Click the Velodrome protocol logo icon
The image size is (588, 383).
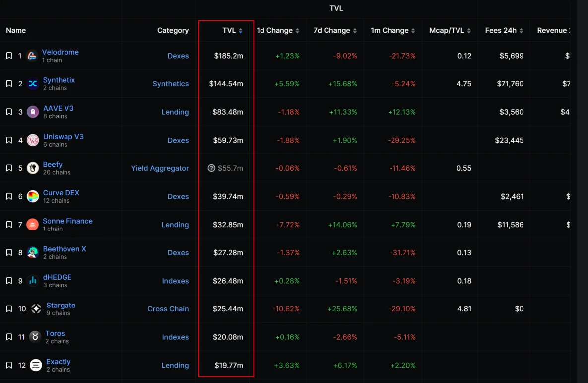point(32,56)
